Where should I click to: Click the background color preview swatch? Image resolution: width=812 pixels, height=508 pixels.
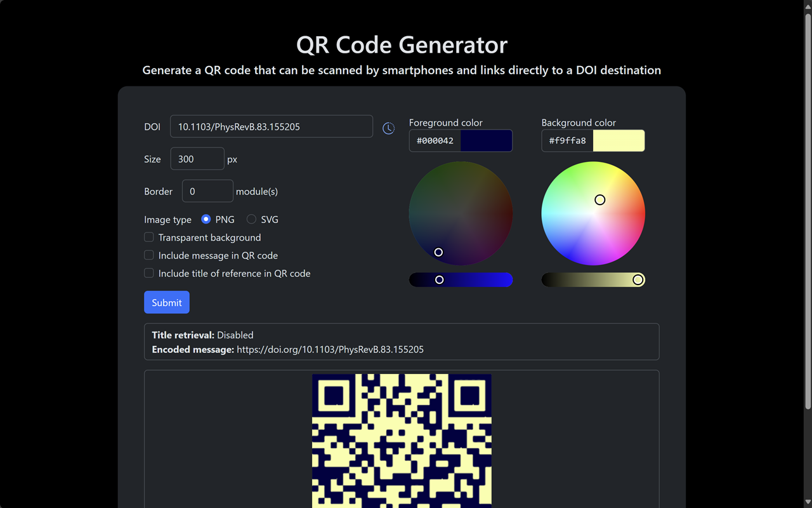[x=620, y=140]
